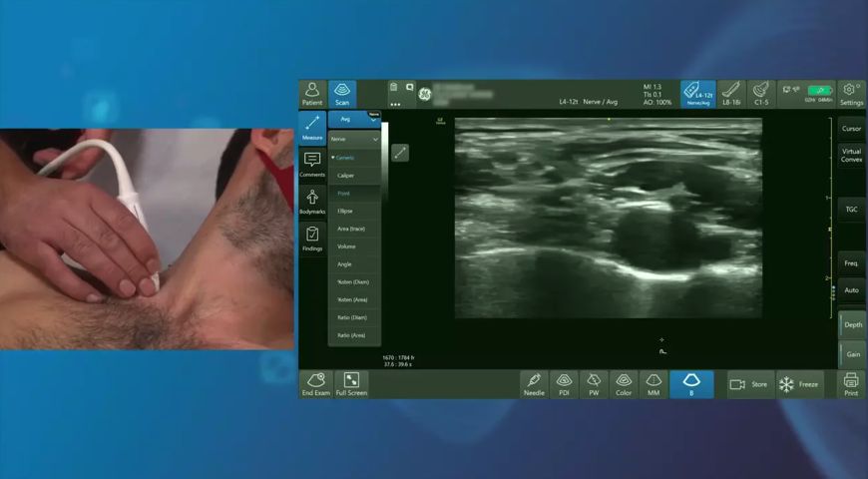868x479 pixels.
Task: Check the battery status indicator
Action: pos(820,90)
